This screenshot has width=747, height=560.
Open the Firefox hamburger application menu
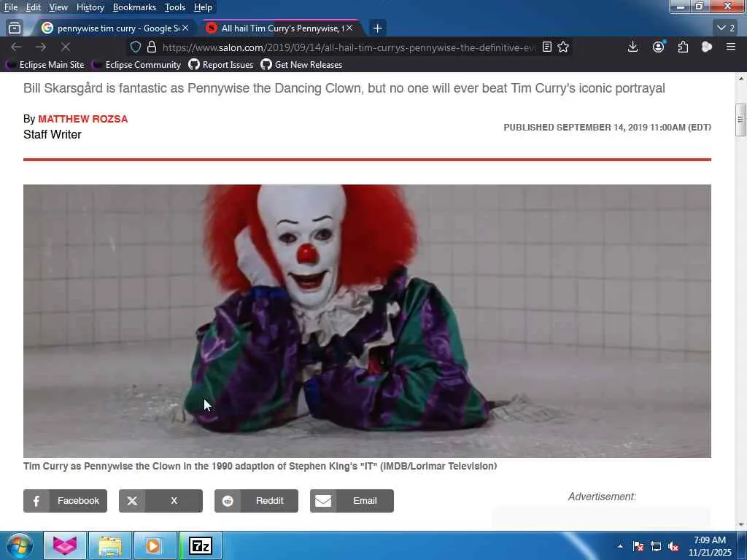731,47
